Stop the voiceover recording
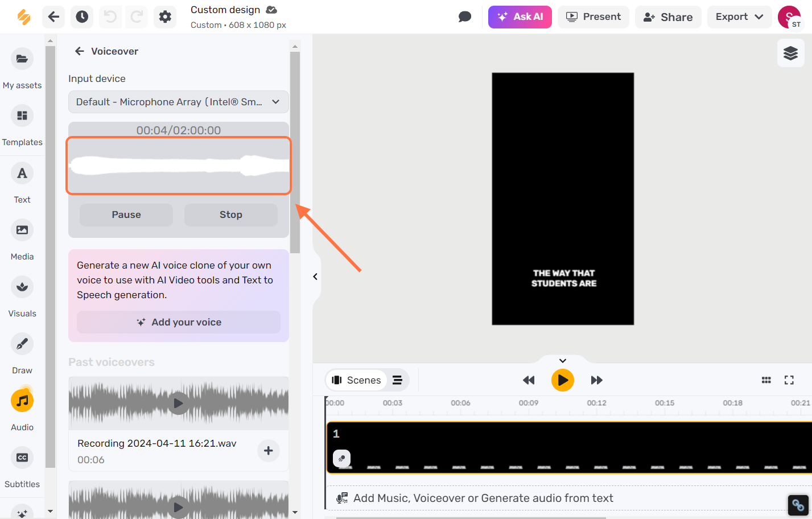812x519 pixels. click(231, 215)
